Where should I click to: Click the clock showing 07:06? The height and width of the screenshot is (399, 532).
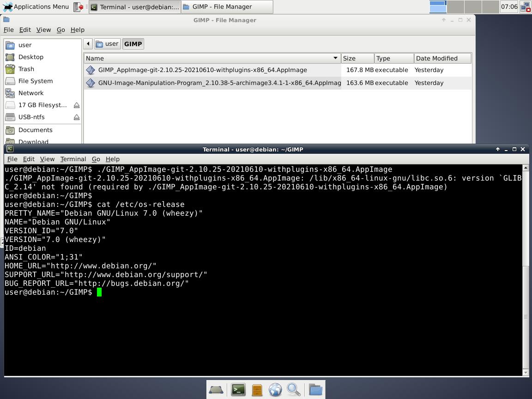pos(509,7)
